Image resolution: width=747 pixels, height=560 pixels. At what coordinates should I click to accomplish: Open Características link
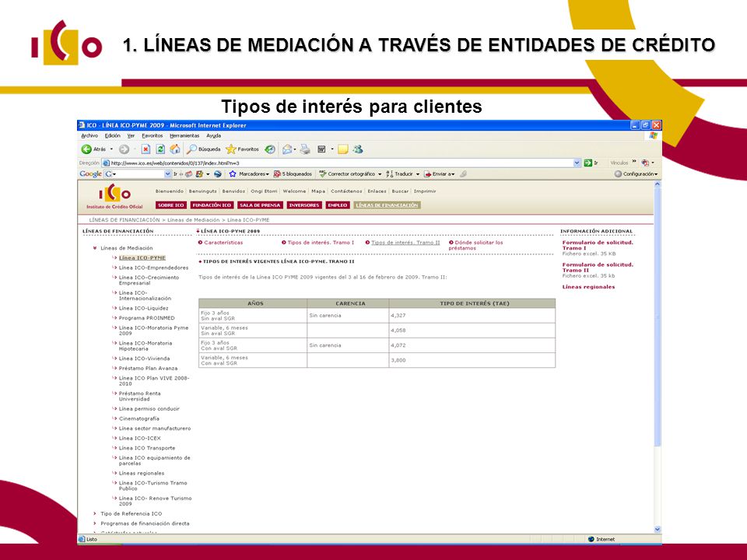pyautogui.click(x=223, y=243)
